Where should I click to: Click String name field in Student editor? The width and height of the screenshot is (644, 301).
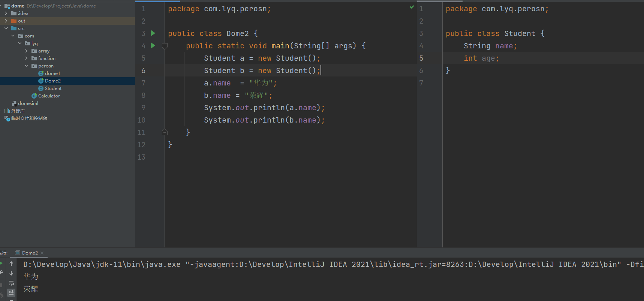tap(490, 46)
